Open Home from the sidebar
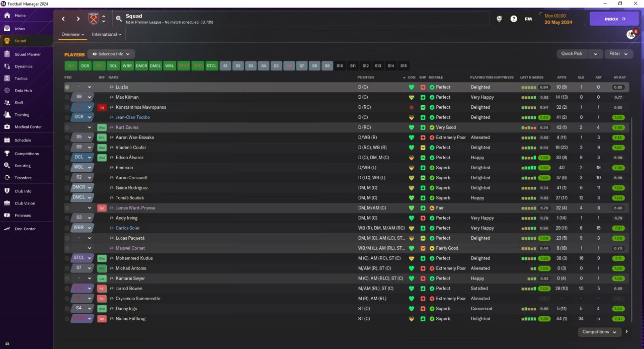Image resolution: width=644 pixels, height=349 pixels. point(20,16)
